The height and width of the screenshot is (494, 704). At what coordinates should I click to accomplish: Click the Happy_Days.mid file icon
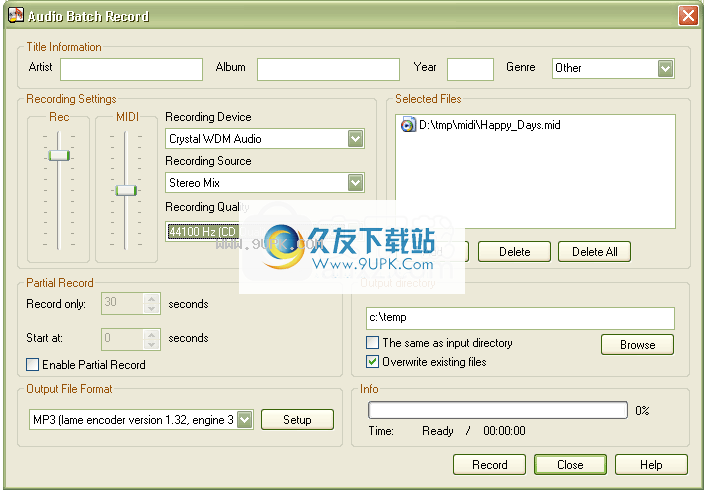tap(408, 125)
